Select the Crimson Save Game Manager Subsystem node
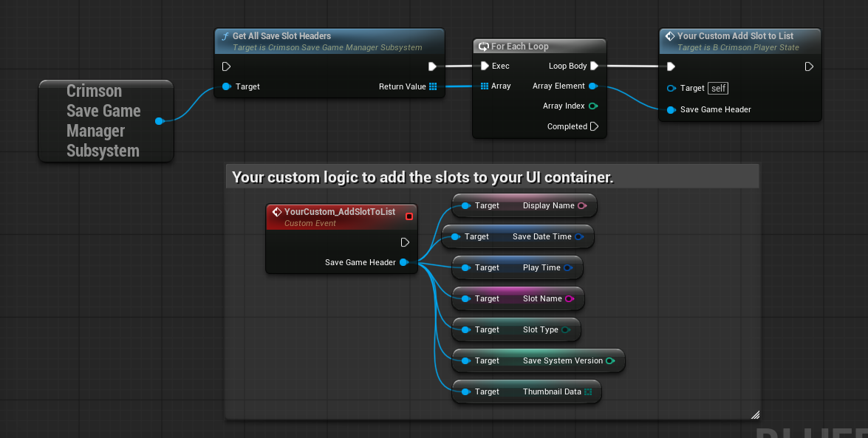The image size is (868, 438). coord(106,120)
